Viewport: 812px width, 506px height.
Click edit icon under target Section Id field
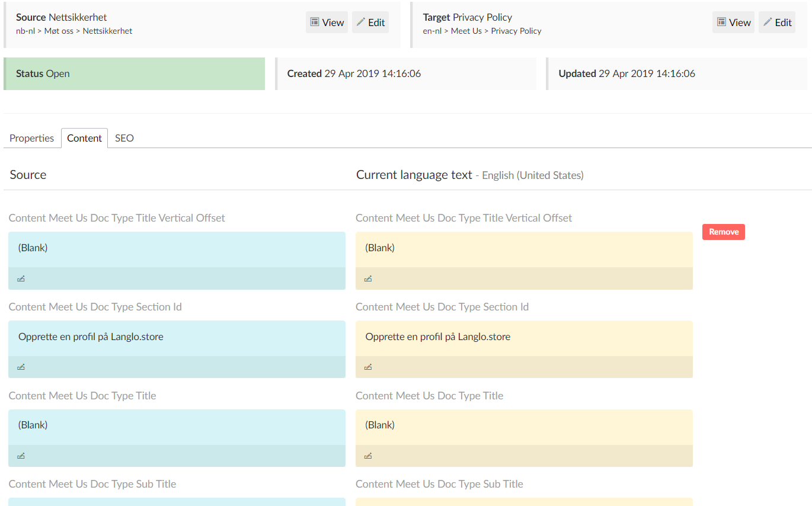coord(368,367)
